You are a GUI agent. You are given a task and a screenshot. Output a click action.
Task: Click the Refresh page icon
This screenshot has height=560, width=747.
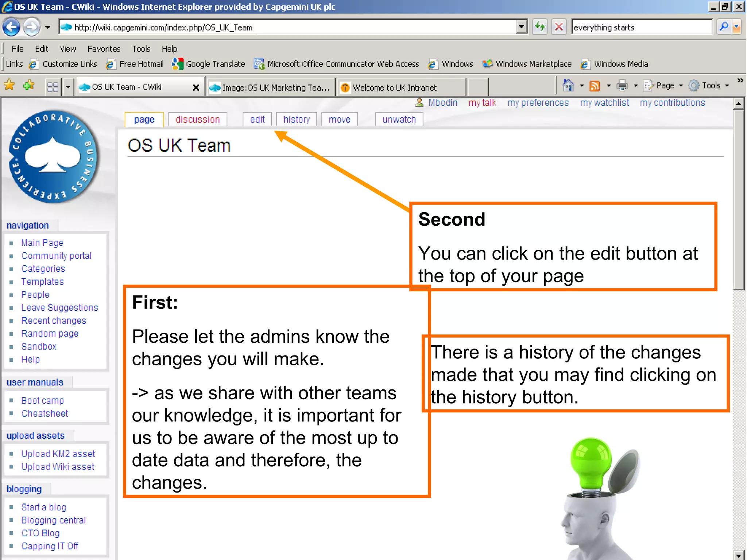click(540, 27)
